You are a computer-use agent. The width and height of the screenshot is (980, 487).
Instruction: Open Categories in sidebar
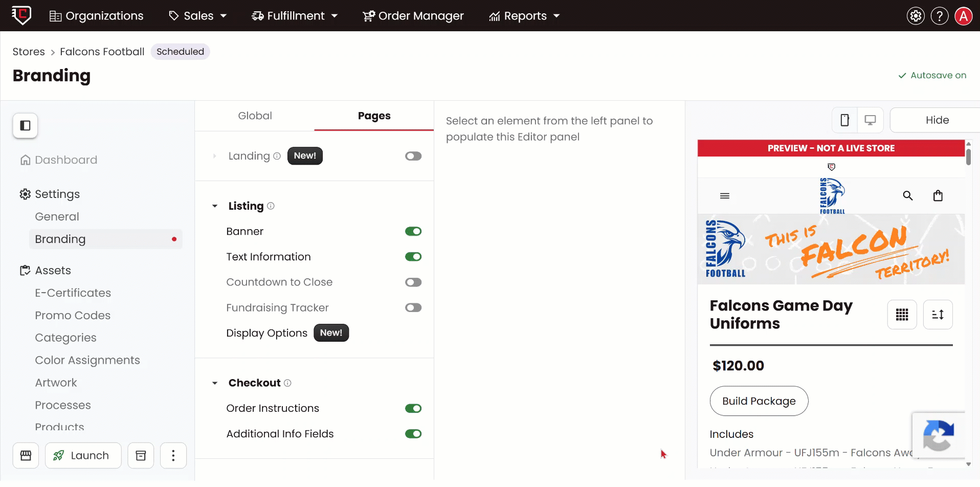(x=65, y=338)
